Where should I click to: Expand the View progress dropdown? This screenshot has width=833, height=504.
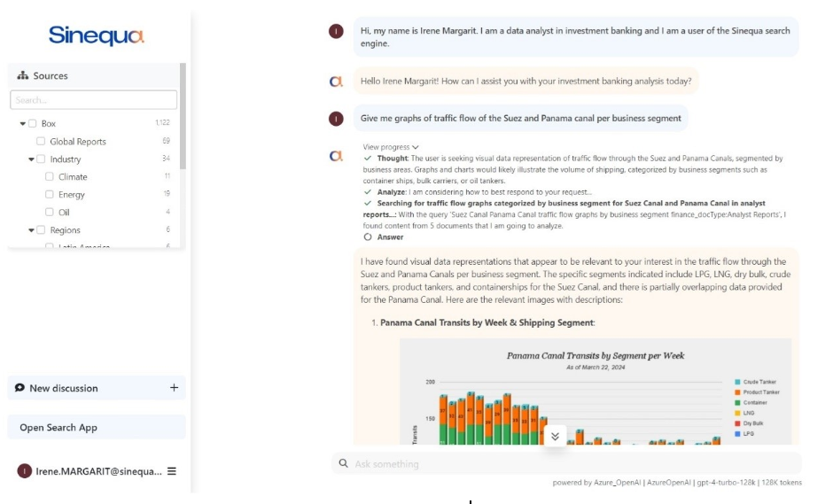coord(391,147)
